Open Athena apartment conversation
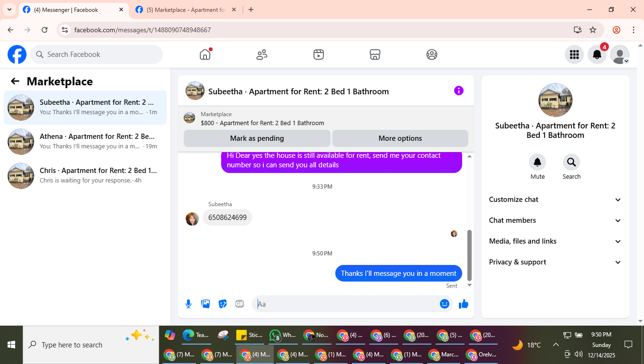This screenshot has width=644, height=364. point(85,142)
